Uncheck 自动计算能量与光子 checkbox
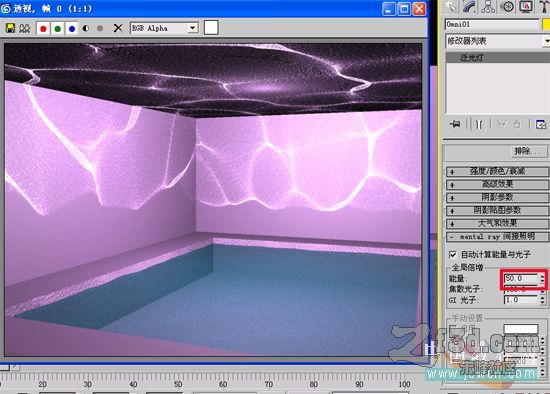This screenshot has width=550, height=394. click(x=453, y=254)
